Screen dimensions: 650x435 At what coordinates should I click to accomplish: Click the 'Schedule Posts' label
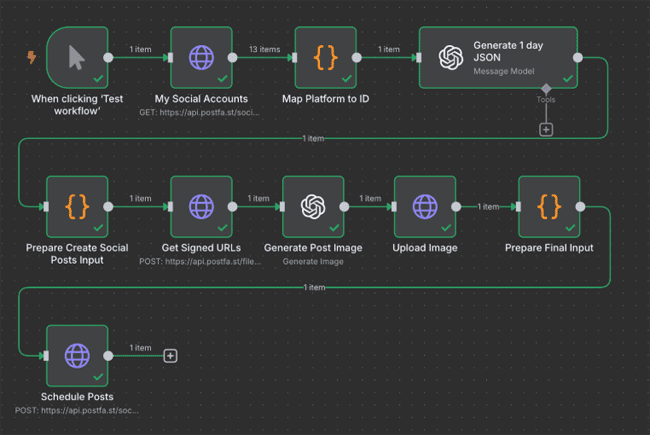pyautogui.click(x=77, y=397)
